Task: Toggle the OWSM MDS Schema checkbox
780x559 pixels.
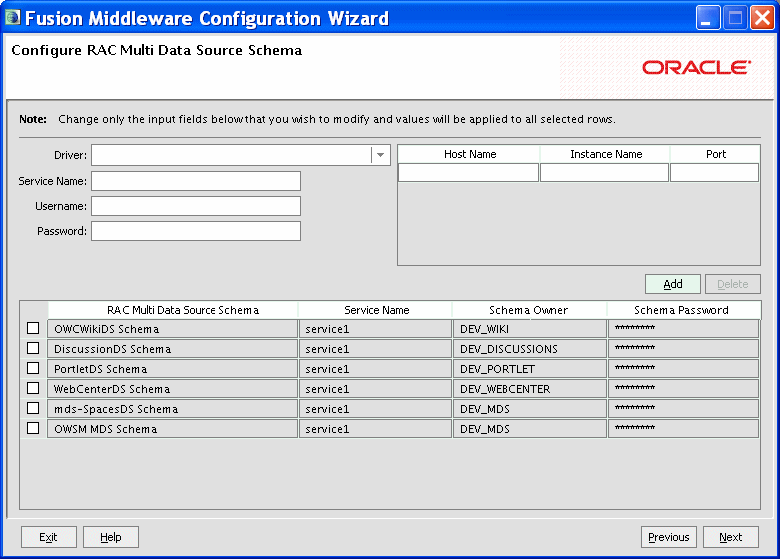Action: pos(33,428)
